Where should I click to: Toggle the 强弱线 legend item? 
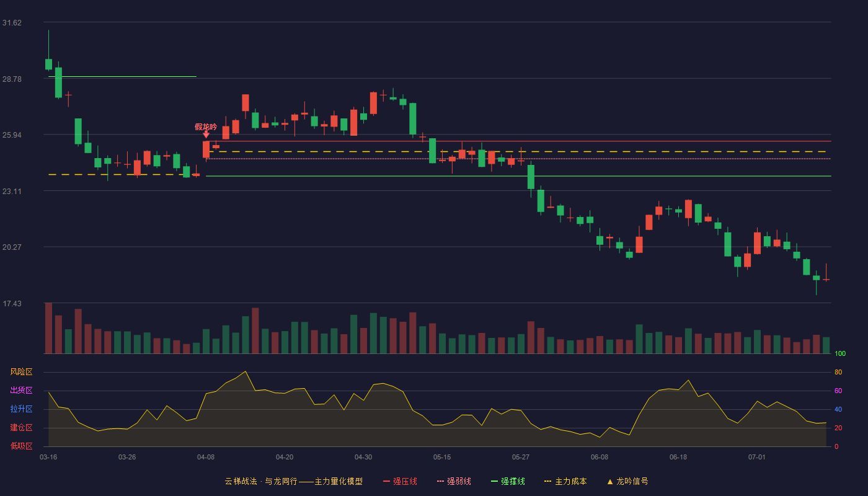click(x=454, y=481)
